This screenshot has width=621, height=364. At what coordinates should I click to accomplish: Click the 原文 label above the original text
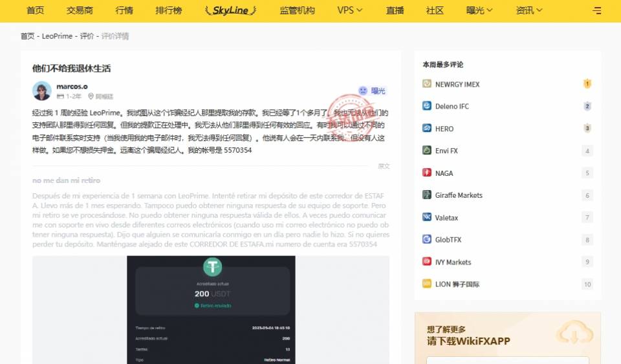coord(384,166)
